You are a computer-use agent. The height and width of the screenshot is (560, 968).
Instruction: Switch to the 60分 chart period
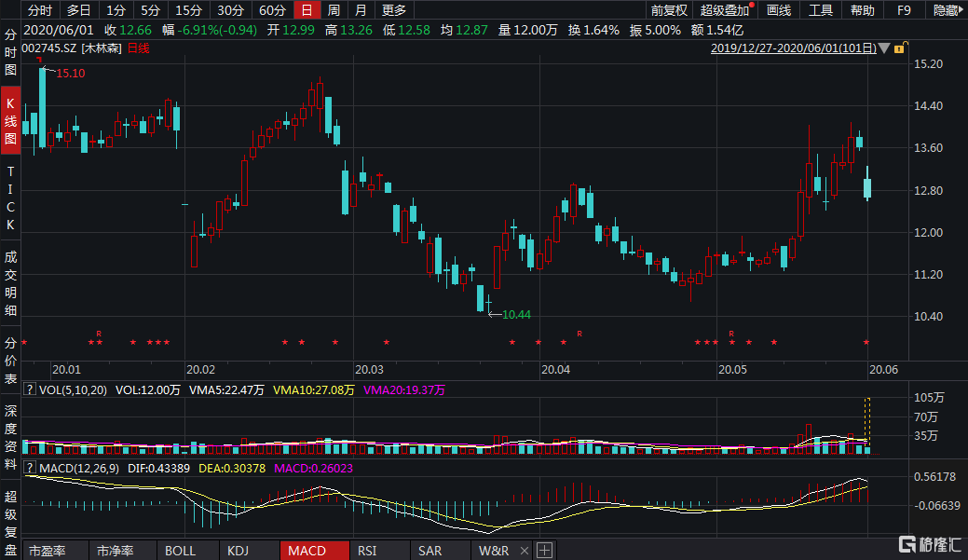[x=271, y=10]
